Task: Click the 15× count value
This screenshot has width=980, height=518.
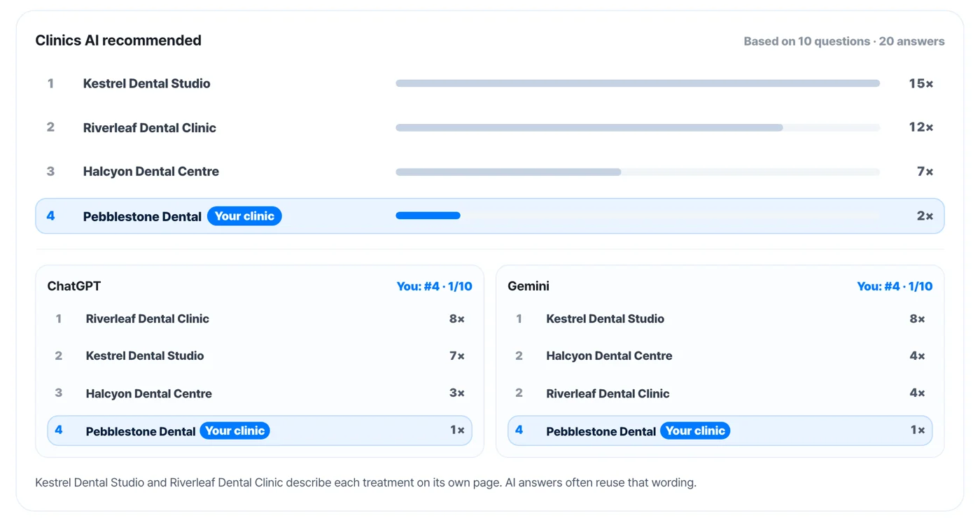Action: [x=920, y=83]
